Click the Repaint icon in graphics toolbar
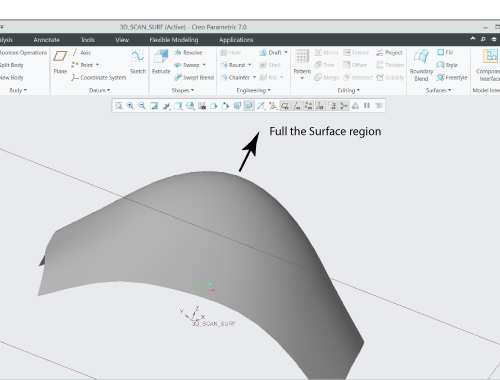The image size is (500, 380). coord(154,106)
